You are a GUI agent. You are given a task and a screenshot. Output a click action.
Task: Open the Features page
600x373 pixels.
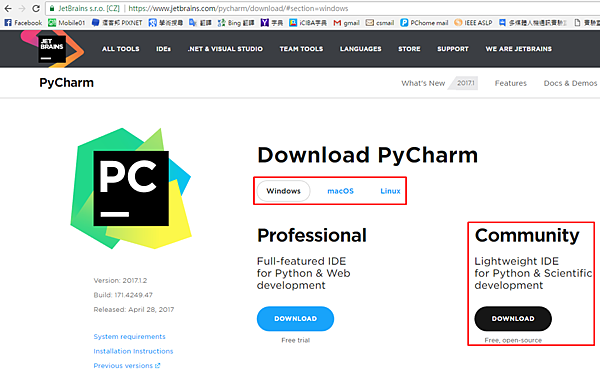coord(510,83)
